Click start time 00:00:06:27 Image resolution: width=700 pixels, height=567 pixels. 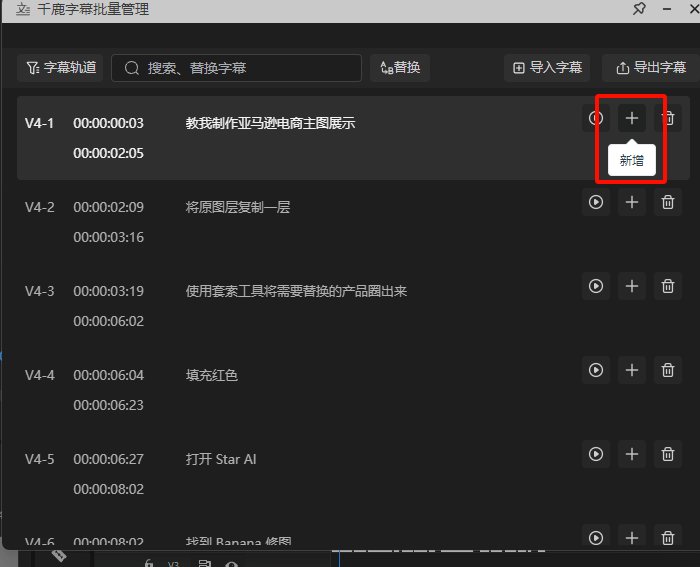[108, 459]
